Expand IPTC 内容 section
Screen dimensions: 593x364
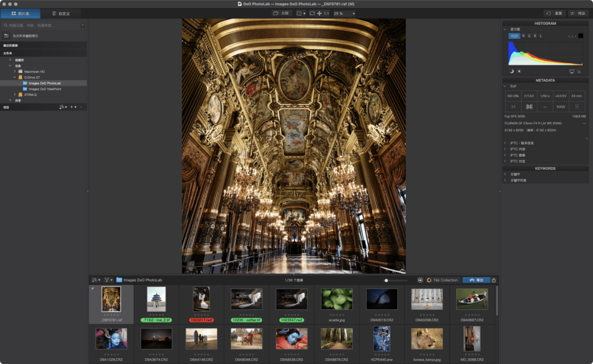pyautogui.click(x=505, y=149)
